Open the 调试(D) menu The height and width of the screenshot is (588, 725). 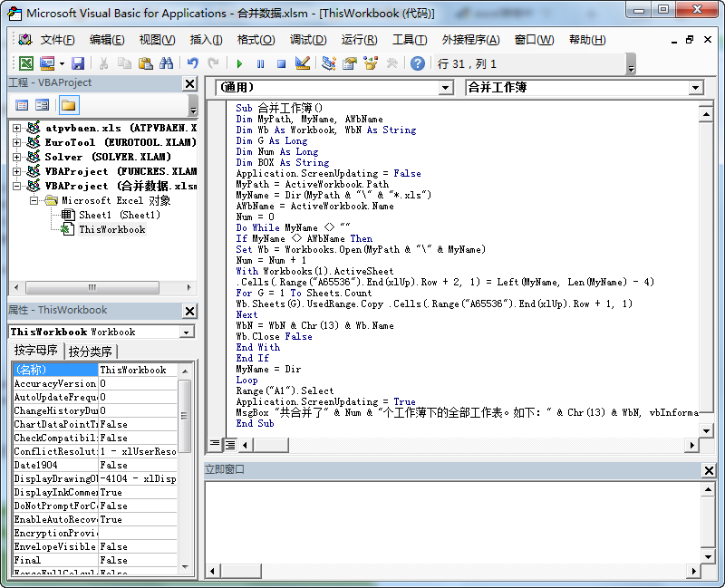308,40
